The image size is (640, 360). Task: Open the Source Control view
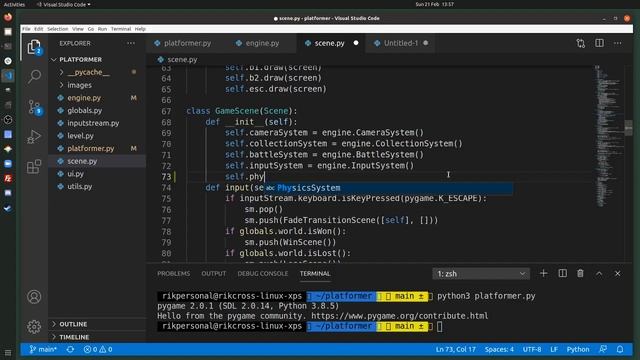(34, 107)
